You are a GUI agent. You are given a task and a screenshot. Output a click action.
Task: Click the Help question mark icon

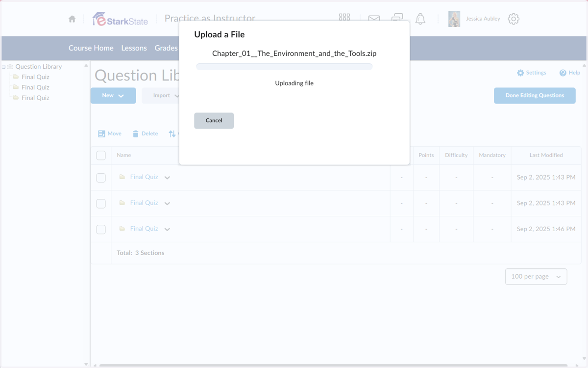pyautogui.click(x=563, y=73)
